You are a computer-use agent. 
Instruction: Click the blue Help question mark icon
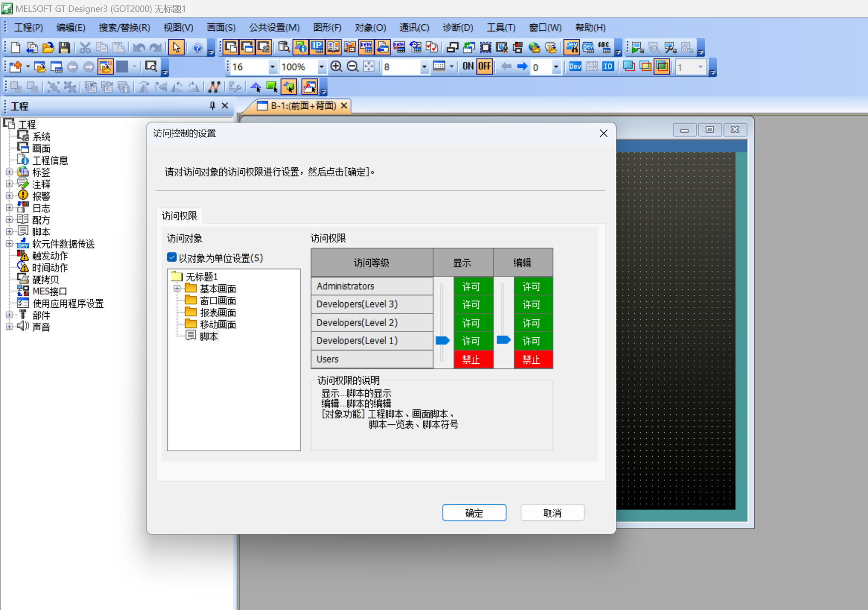[197, 48]
